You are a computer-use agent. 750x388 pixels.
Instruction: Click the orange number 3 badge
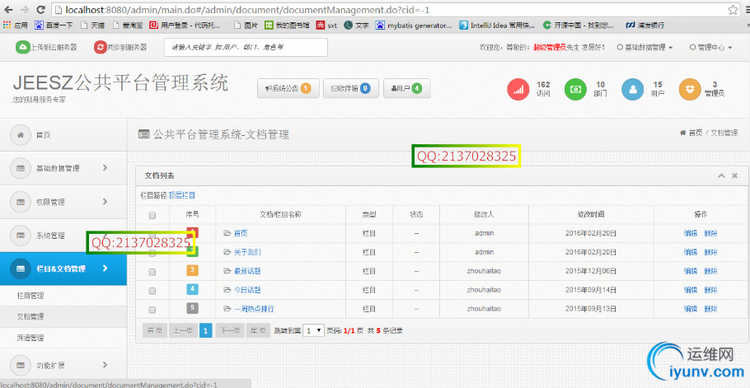[x=193, y=270]
